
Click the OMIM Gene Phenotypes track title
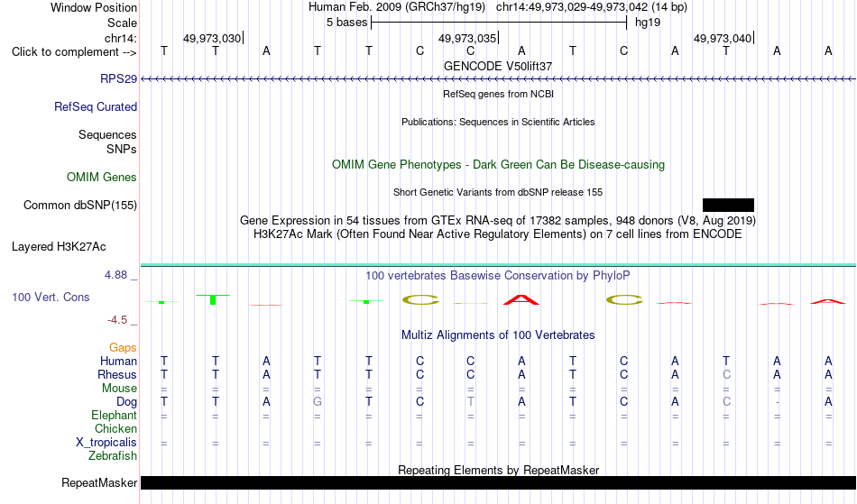(498, 164)
